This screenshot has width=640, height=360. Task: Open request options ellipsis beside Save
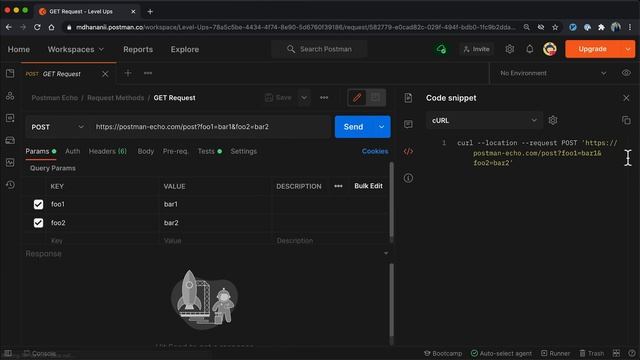pos(324,98)
